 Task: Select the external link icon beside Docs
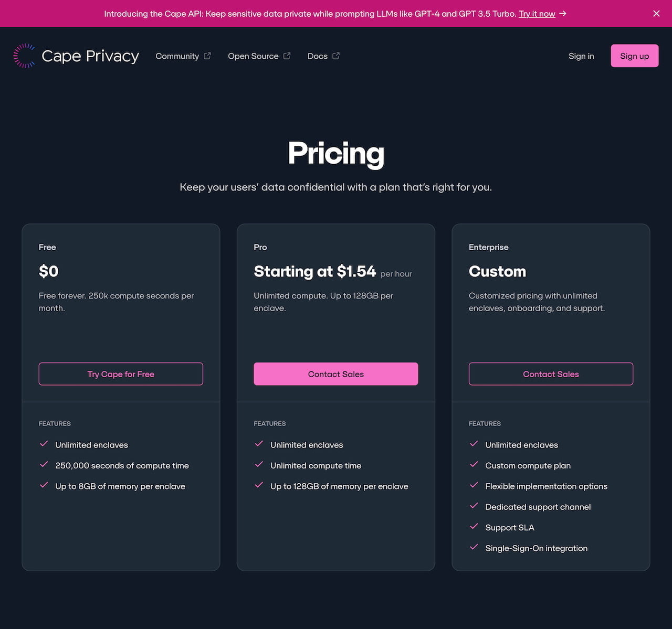(336, 55)
